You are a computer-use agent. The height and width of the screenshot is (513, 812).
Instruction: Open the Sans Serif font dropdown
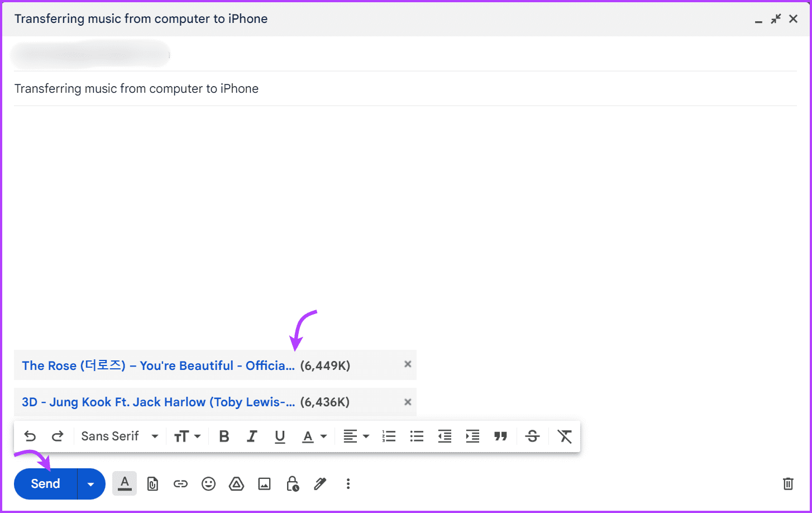119,436
